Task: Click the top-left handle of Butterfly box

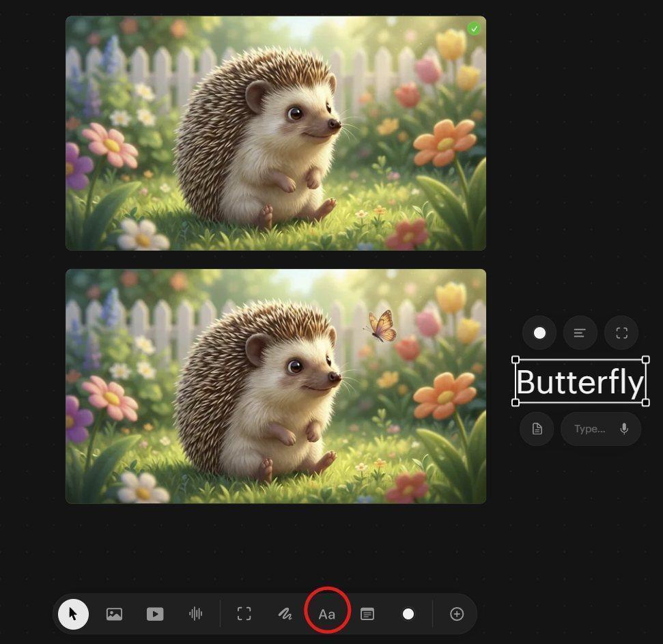Action: [x=515, y=360]
